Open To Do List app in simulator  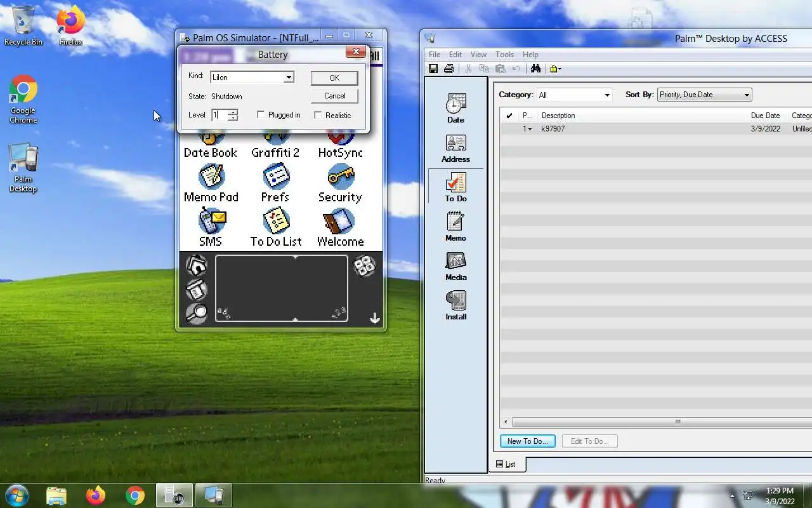point(276,227)
